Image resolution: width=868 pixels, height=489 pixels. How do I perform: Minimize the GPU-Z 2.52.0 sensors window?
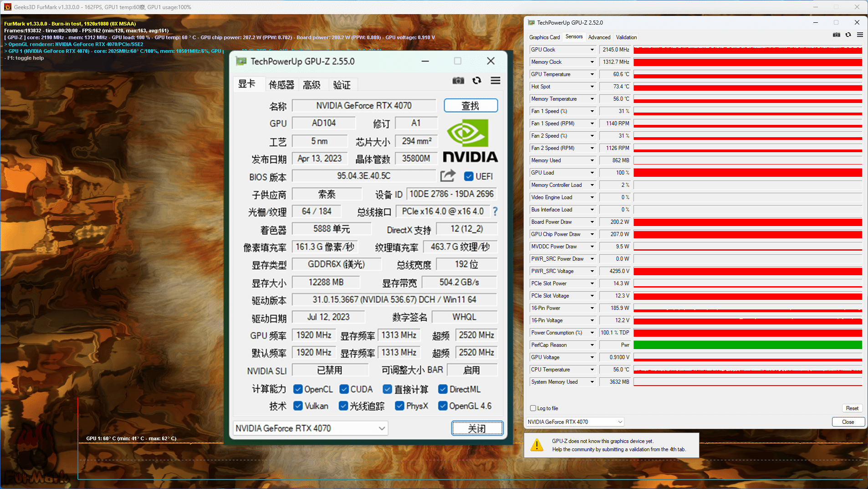816,22
